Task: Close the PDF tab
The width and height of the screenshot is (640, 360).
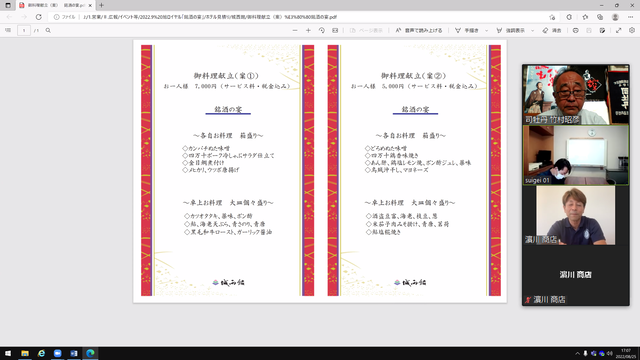Action: pos(90,5)
